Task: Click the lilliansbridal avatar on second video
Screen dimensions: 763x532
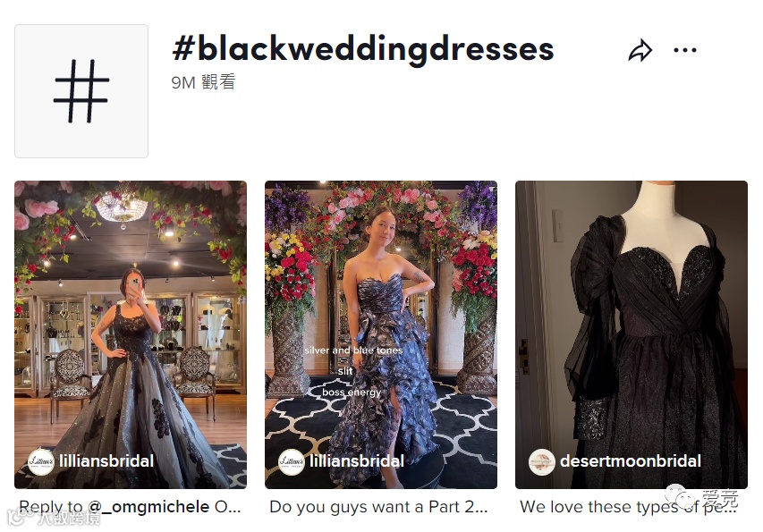Action: pos(292,461)
